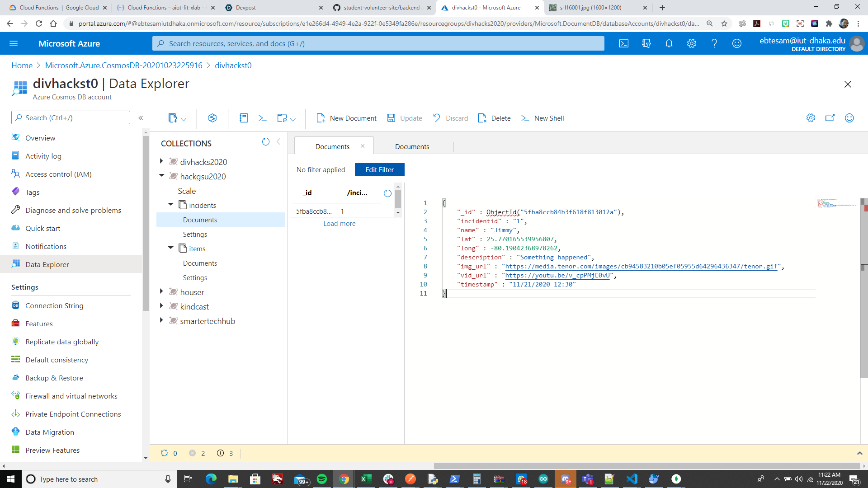Screen dimensions: 868x488
Task: Collapse the incidents collection node
Action: [170, 205]
